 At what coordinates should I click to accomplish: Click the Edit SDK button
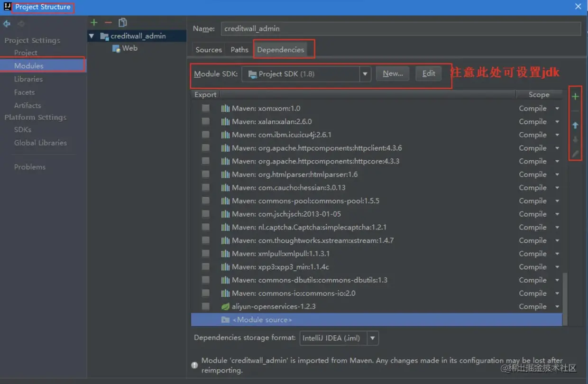tap(429, 73)
